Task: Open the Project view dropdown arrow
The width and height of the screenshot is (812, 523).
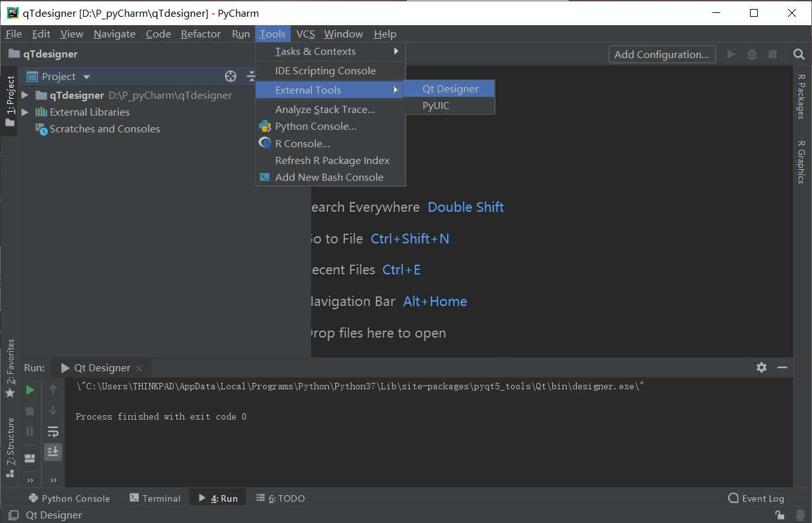Action: point(87,77)
